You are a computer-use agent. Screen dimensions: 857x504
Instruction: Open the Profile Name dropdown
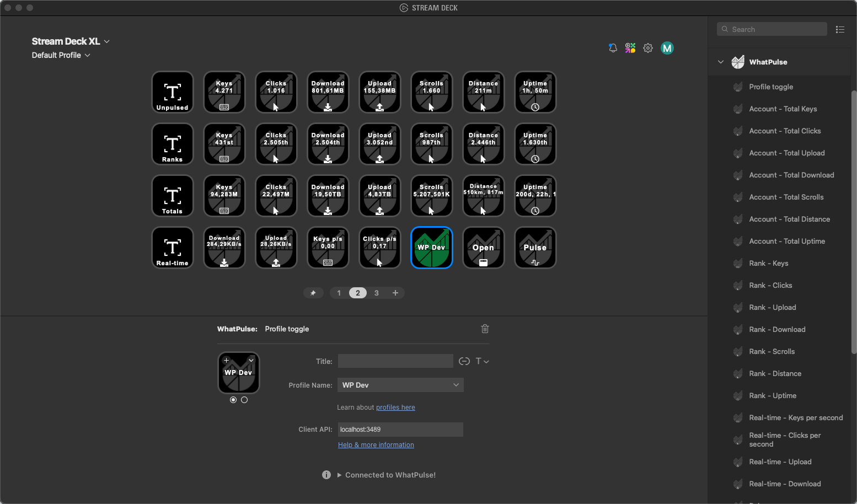[x=400, y=384]
